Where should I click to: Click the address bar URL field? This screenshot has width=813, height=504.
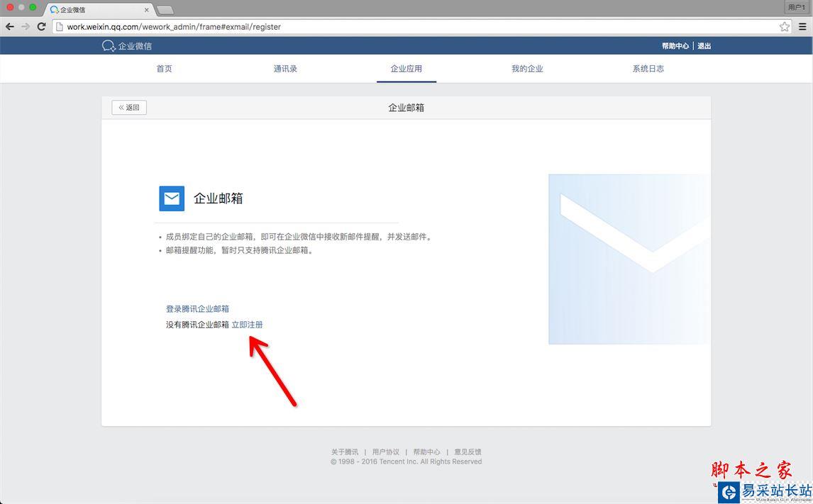click(420, 26)
